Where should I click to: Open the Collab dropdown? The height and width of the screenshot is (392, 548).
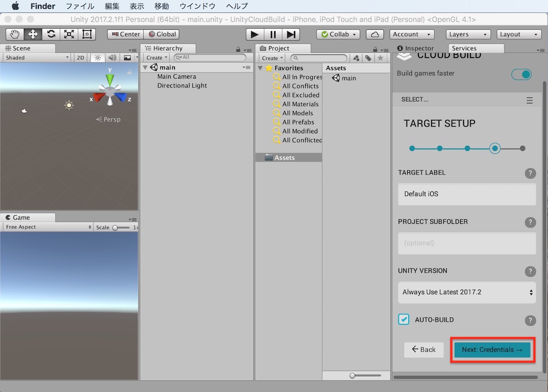[x=338, y=34]
